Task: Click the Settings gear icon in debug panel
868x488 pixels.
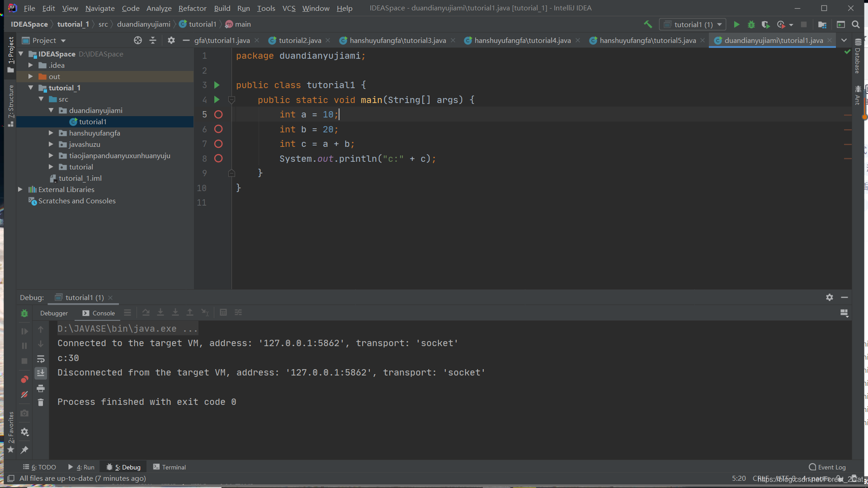Action: (x=829, y=297)
